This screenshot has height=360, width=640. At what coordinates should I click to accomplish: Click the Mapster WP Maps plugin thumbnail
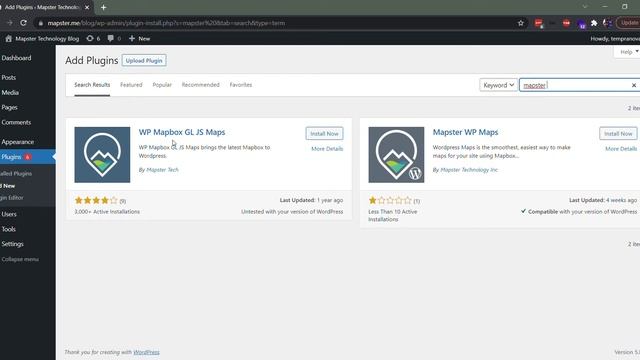pyautogui.click(x=396, y=155)
